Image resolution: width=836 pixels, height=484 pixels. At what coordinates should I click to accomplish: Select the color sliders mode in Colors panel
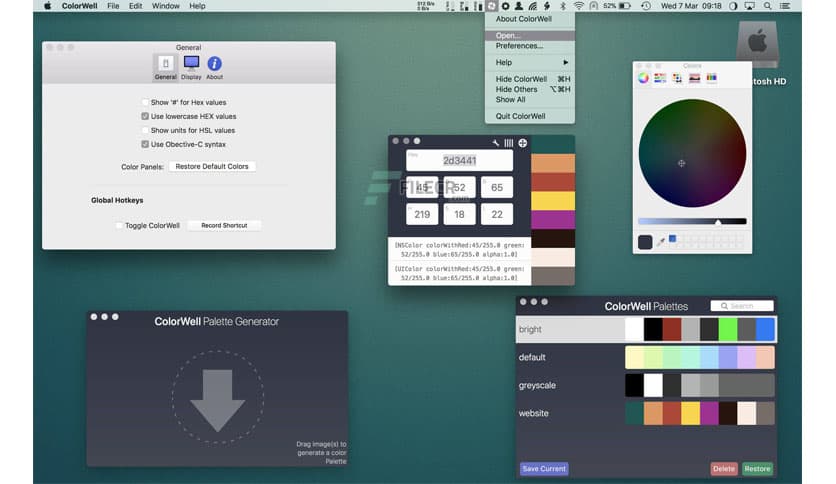coord(660,78)
